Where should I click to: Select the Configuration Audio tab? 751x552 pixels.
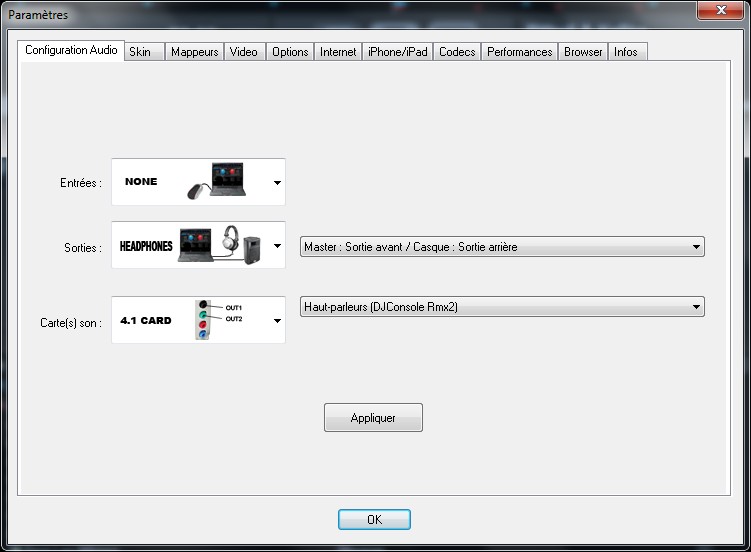click(x=71, y=50)
